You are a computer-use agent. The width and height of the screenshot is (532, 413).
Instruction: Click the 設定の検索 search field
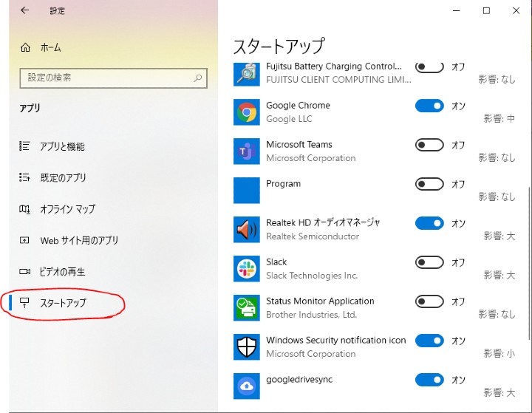click(x=113, y=78)
